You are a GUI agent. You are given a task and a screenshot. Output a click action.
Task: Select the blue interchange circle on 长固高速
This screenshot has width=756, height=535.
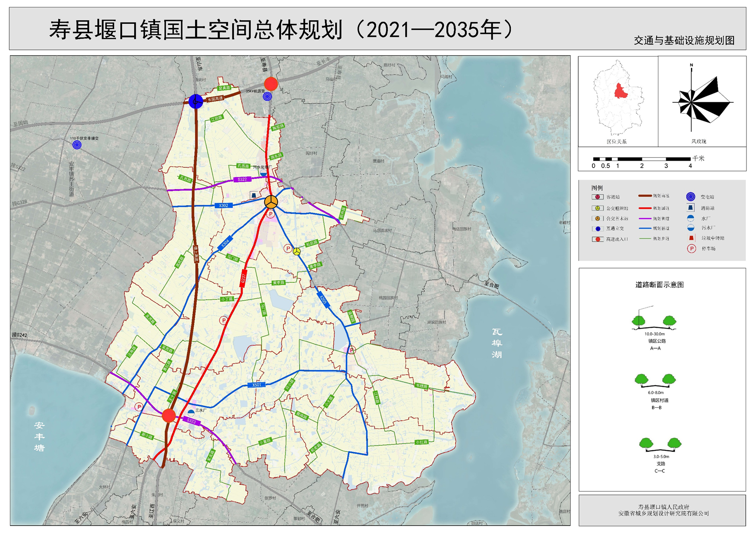pos(196,101)
